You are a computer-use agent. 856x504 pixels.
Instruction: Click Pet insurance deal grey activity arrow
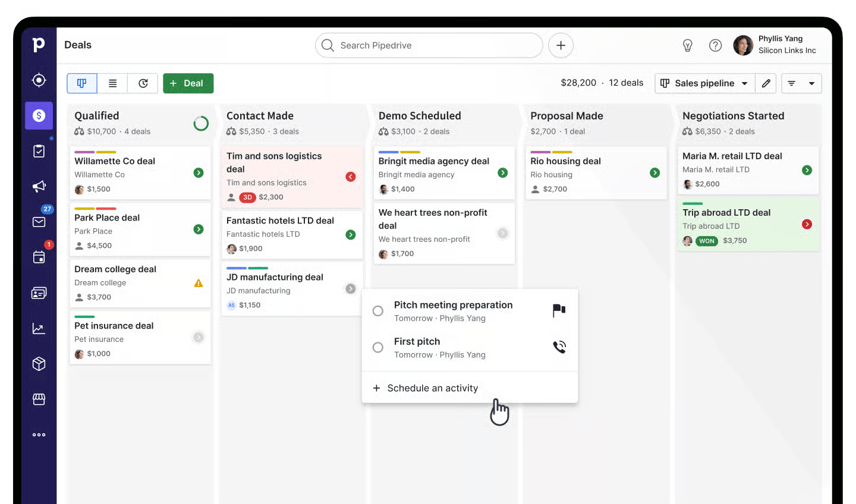[x=199, y=338]
